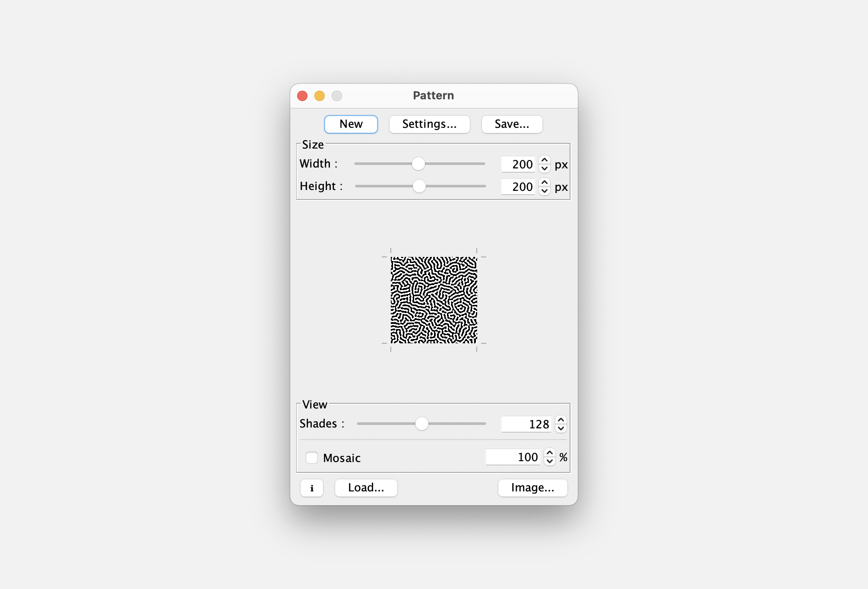
Task: Decrease Height using stepper down arrow
Action: point(545,191)
